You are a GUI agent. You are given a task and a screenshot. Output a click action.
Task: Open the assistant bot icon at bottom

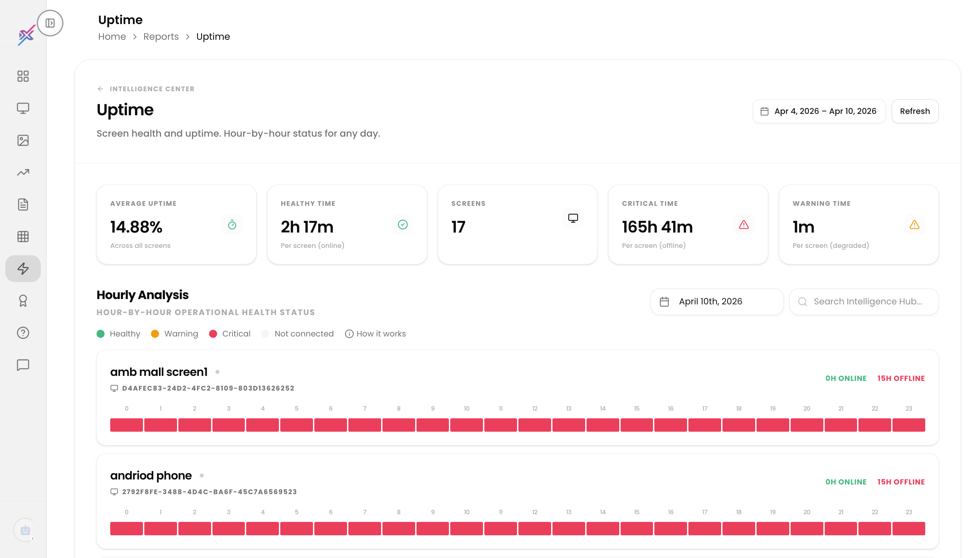(x=25, y=530)
